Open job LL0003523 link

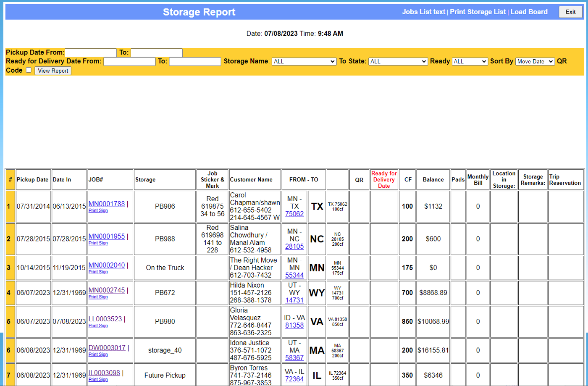point(105,319)
